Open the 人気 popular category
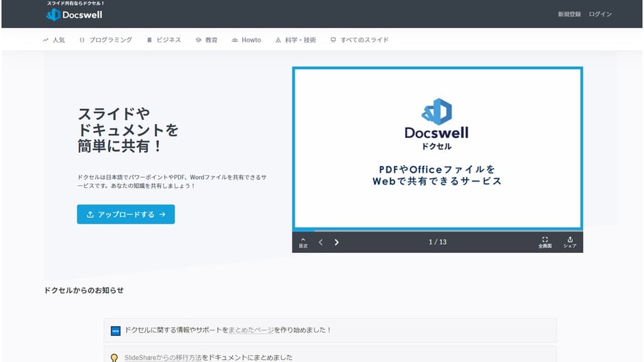The image size is (644, 362). (x=54, y=40)
